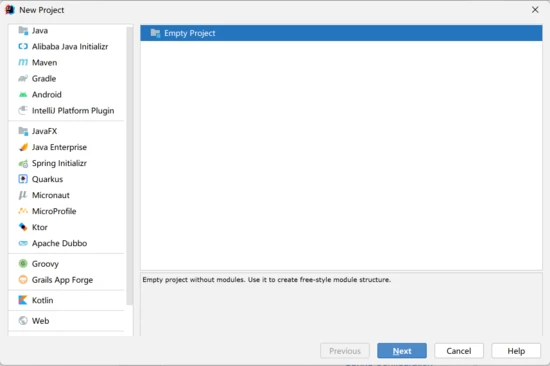Select the 'Grails App Forge' label
Screen dimensions: 550x366
(x=62, y=280)
